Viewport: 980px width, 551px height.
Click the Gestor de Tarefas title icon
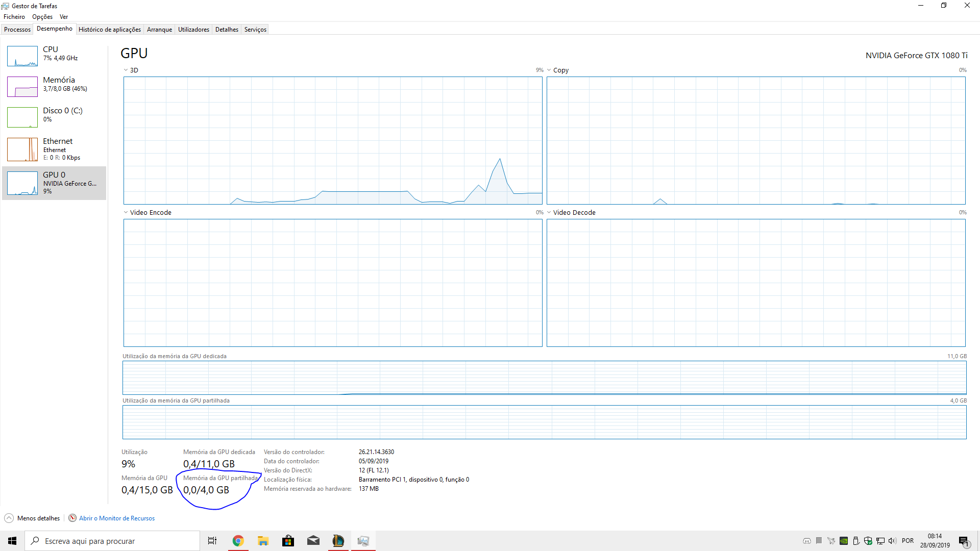(5, 6)
